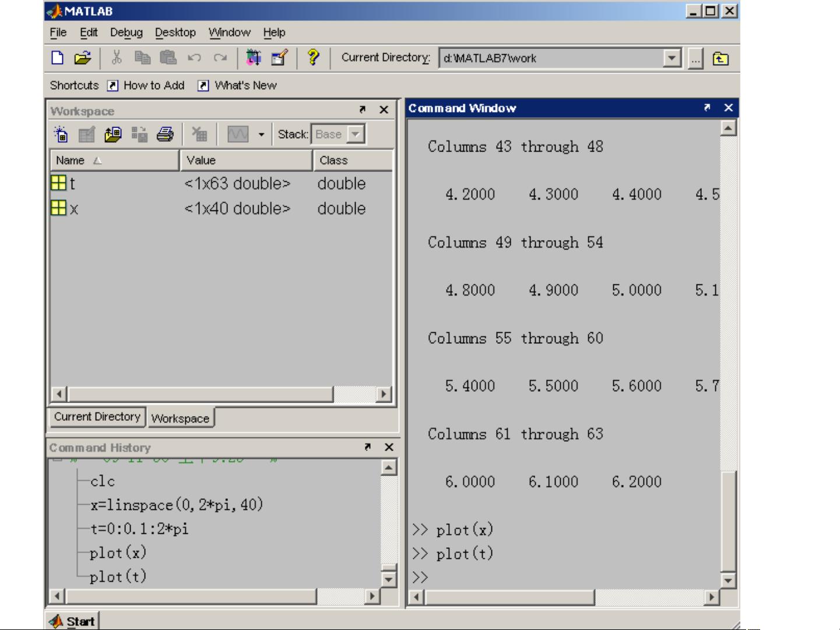
Task: Open the Edit menu
Action: coord(89,33)
